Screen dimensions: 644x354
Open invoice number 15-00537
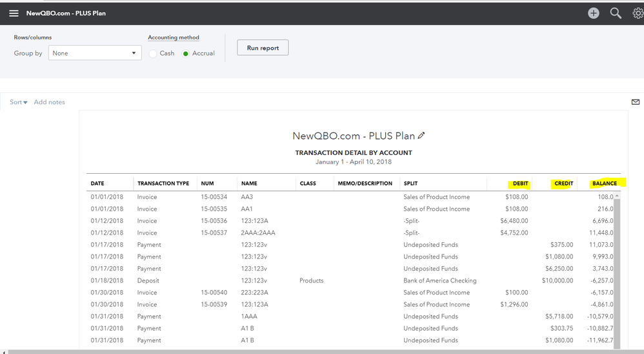214,233
